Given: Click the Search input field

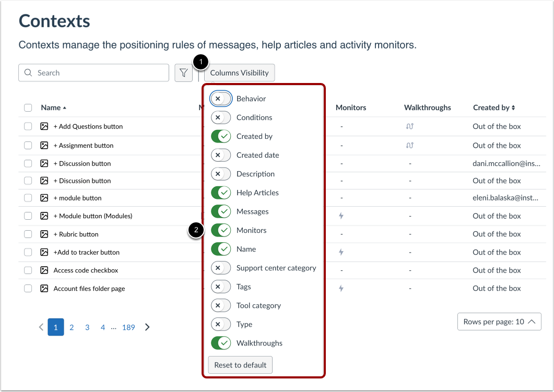Looking at the screenshot, I should pyautogui.click(x=93, y=73).
